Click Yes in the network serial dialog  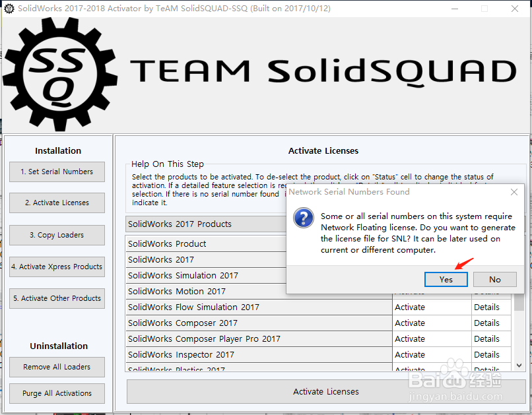446,279
